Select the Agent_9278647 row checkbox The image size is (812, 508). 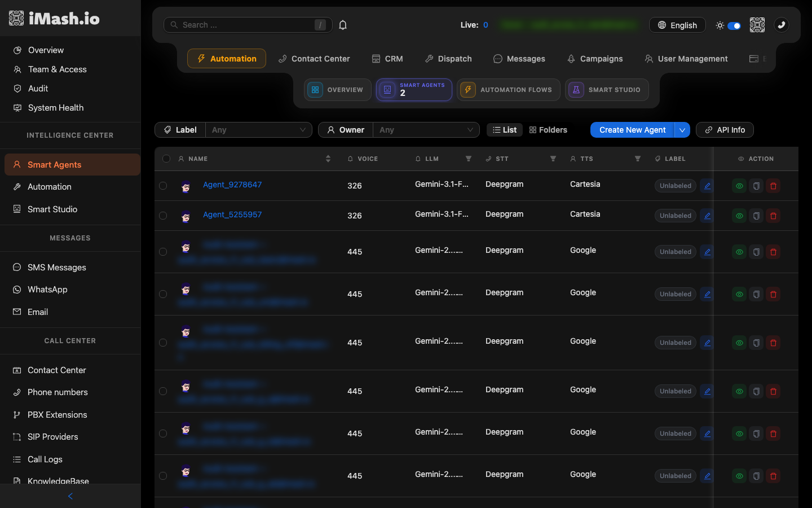tap(163, 186)
